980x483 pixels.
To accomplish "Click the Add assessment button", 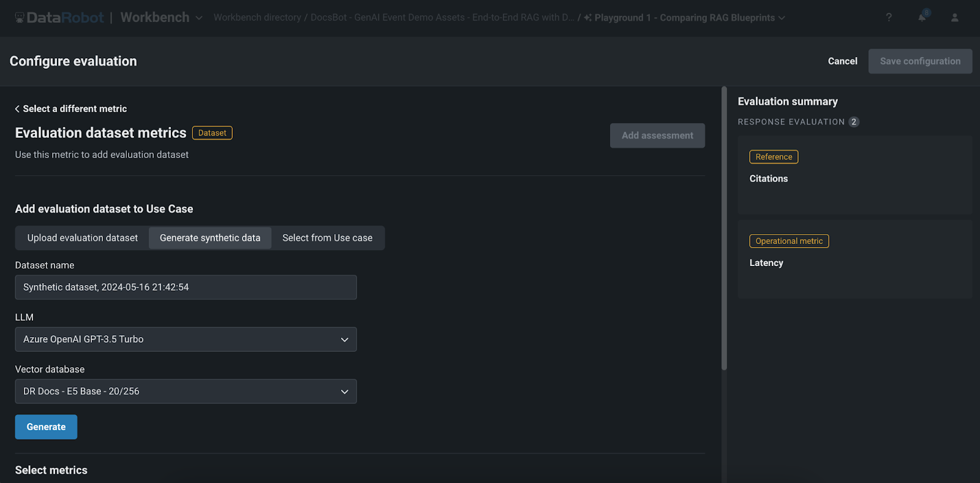I will (x=657, y=135).
